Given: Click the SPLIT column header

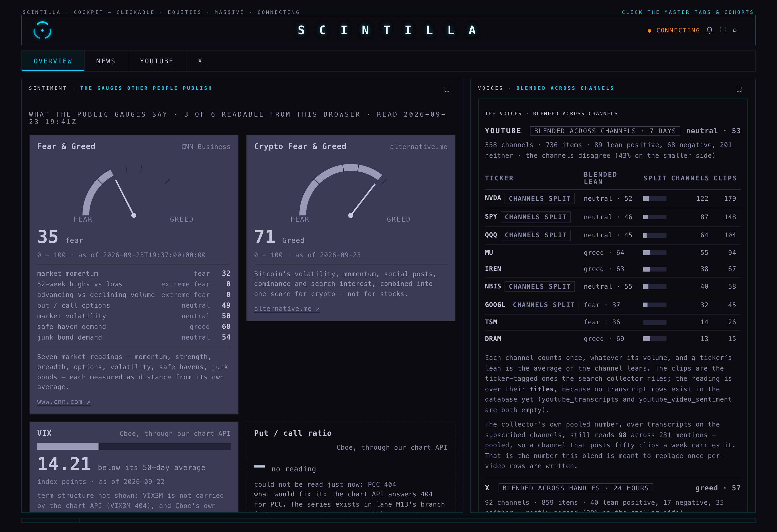Looking at the screenshot, I should [x=655, y=178].
